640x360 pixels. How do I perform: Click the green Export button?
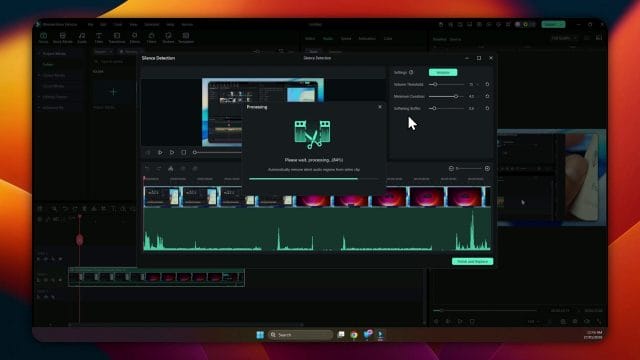coord(553,24)
